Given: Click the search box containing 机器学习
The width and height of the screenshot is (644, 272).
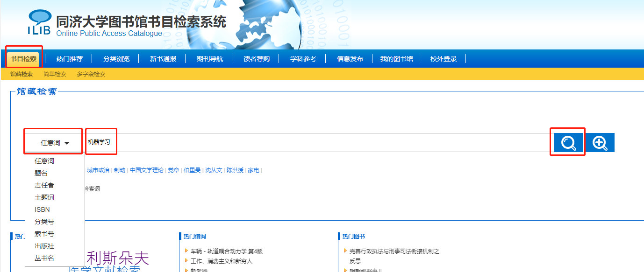Looking at the screenshot, I should click(318, 143).
